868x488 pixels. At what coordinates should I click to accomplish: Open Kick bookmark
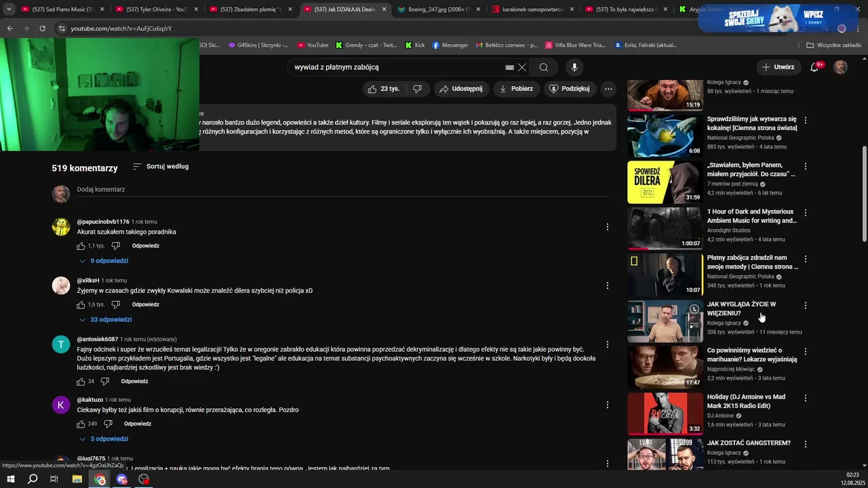click(x=415, y=45)
